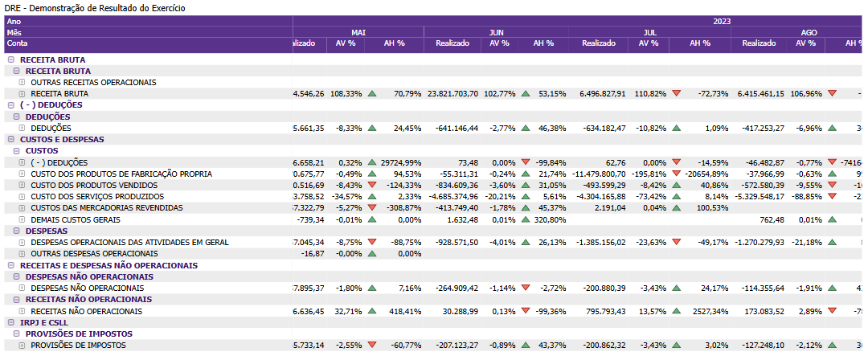Click the Realizado header under JUL
Image resolution: width=868 pixels, height=356 pixels.
pos(599,43)
